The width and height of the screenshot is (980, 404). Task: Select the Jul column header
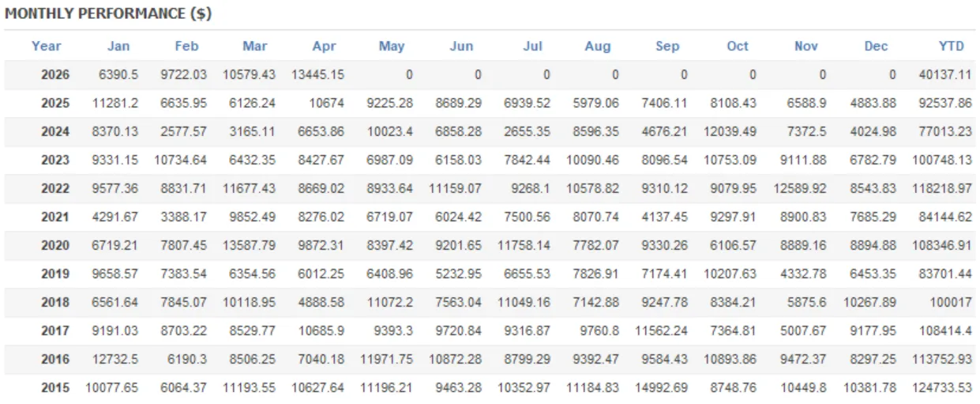click(533, 46)
